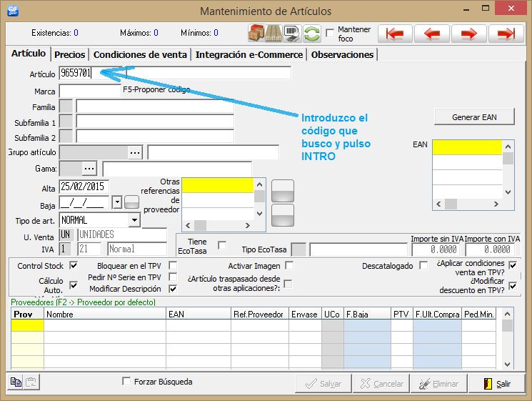
Task: Click the Marca input field
Action: pyautogui.click(x=90, y=91)
